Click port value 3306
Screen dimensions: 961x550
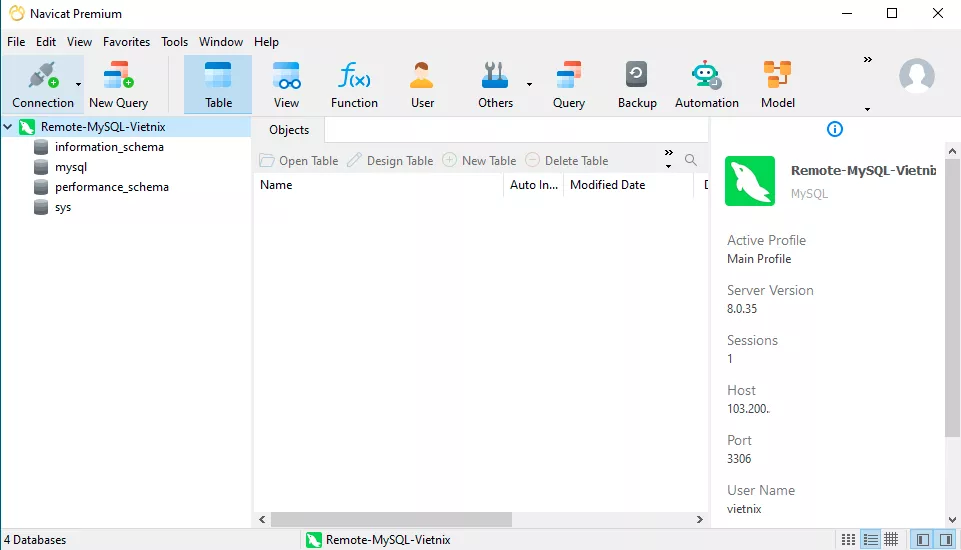[739, 459]
